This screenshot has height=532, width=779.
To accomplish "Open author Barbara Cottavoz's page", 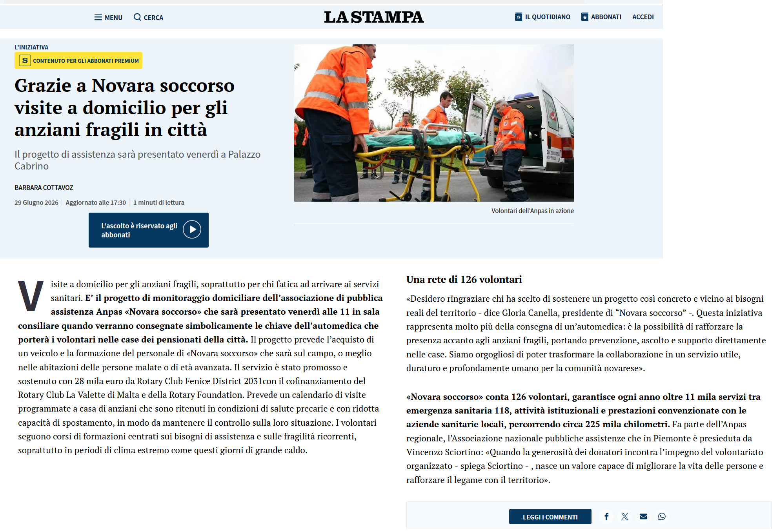I will pyautogui.click(x=44, y=188).
